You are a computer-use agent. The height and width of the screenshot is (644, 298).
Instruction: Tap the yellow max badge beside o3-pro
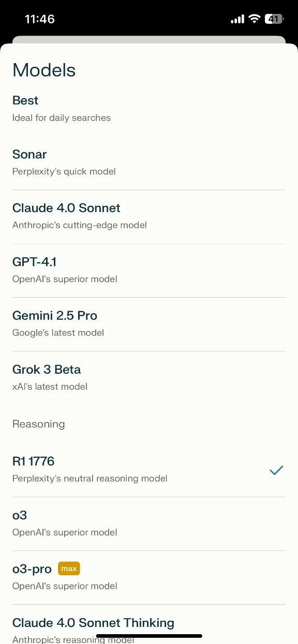pos(69,569)
